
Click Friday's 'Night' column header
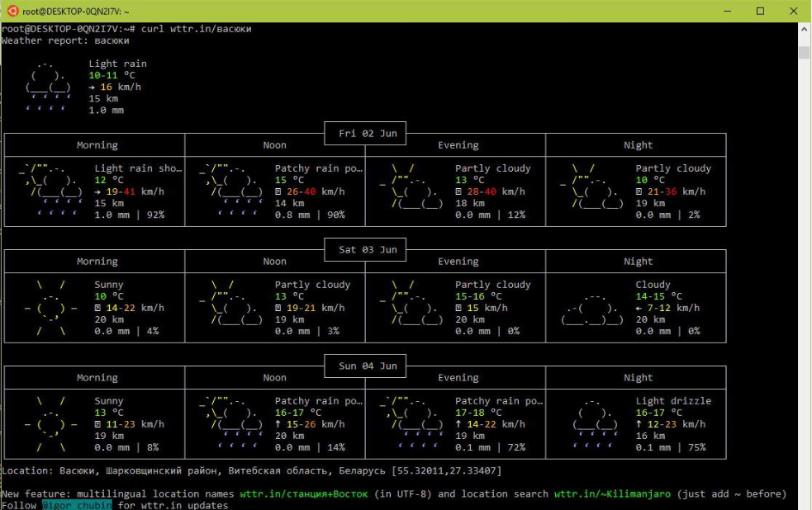(638, 145)
